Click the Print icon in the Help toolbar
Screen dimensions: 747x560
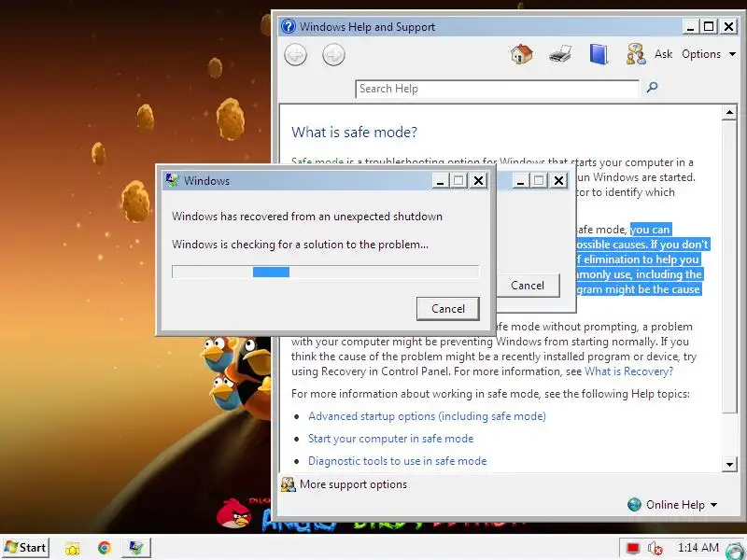(560, 54)
